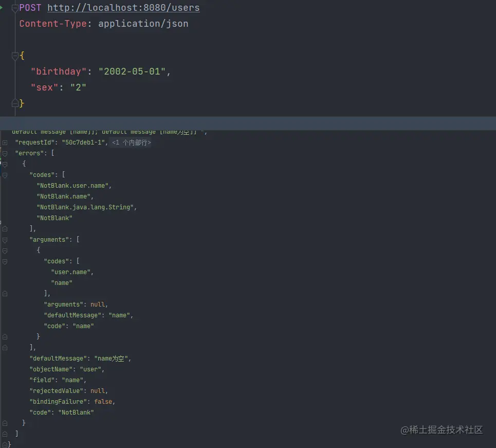Click fold end marker below "code": "NotBlank" line
Viewport: 496px width, 448px height.
tap(5, 423)
